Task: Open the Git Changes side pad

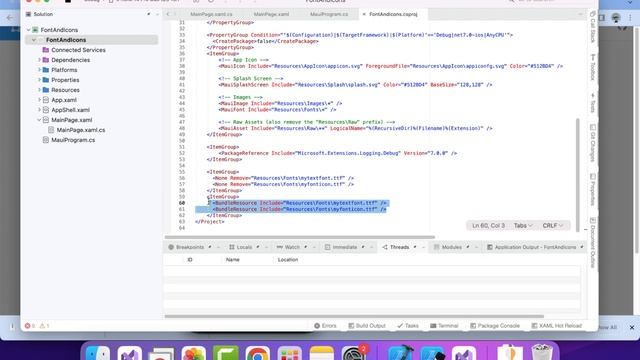Action: click(x=593, y=143)
